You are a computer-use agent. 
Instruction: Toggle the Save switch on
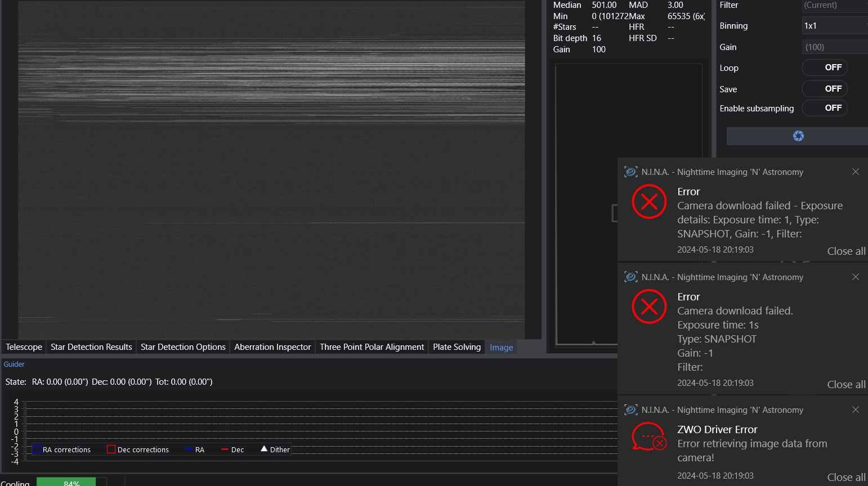[825, 89]
